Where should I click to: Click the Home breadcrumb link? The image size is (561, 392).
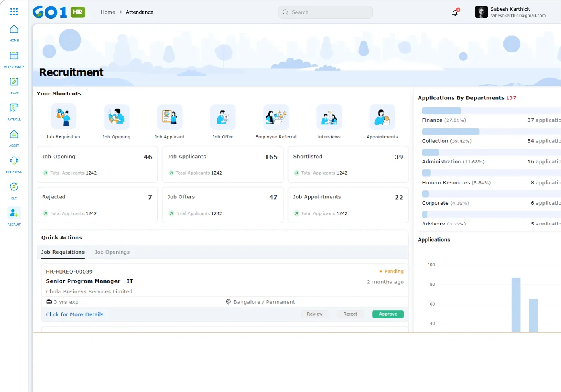coord(108,12)
